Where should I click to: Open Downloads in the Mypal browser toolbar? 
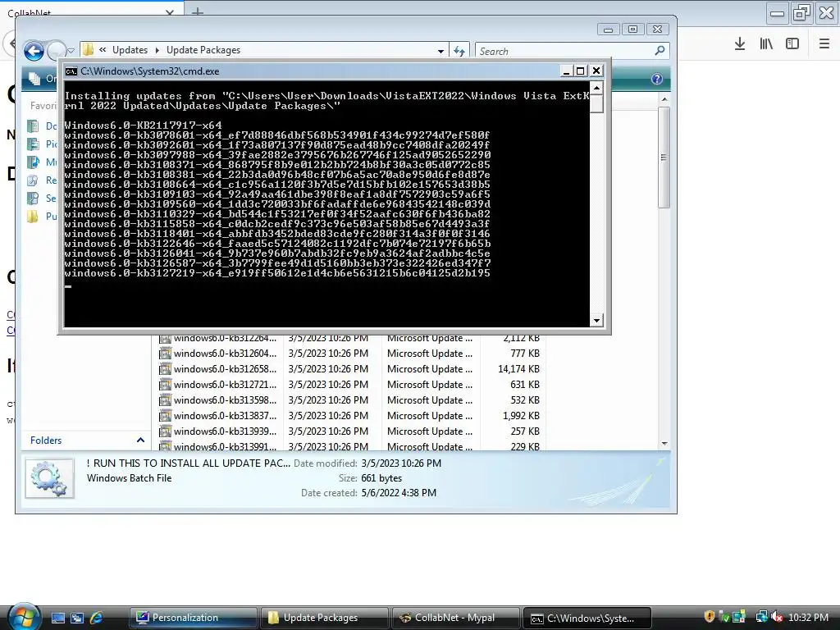click(740, 44)
